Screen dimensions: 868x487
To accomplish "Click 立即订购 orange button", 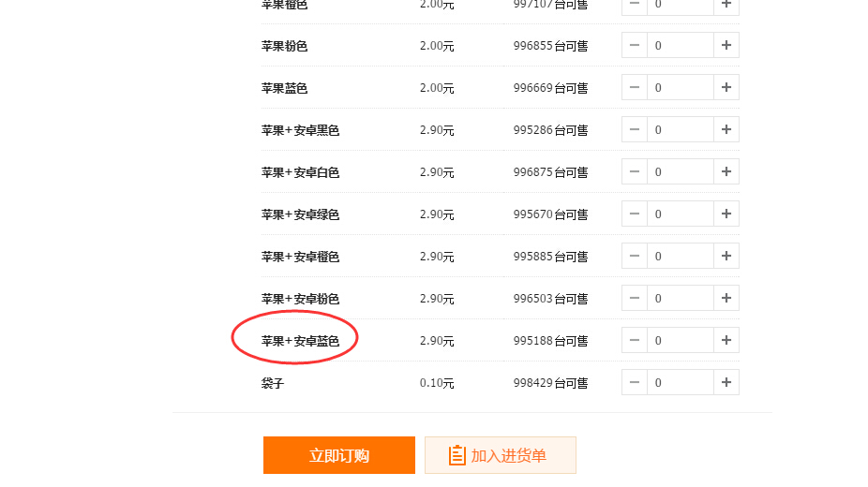I will (338, 455).
